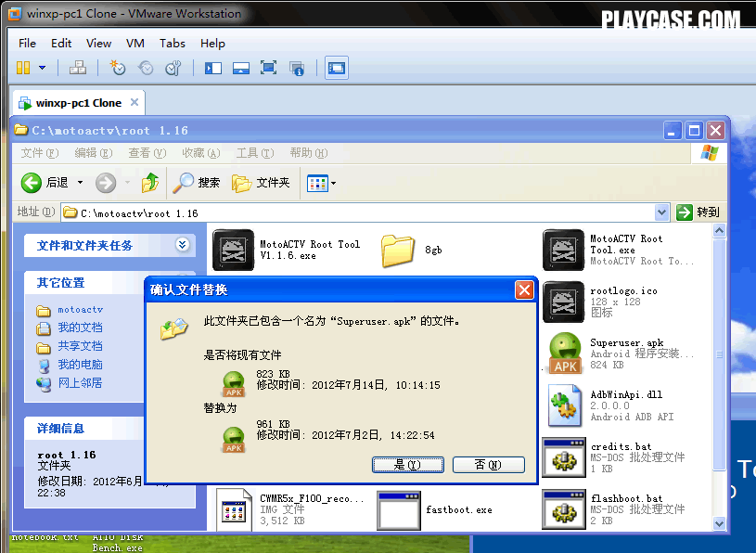Open 网上邻居 in the side panel

click(80, 383)
